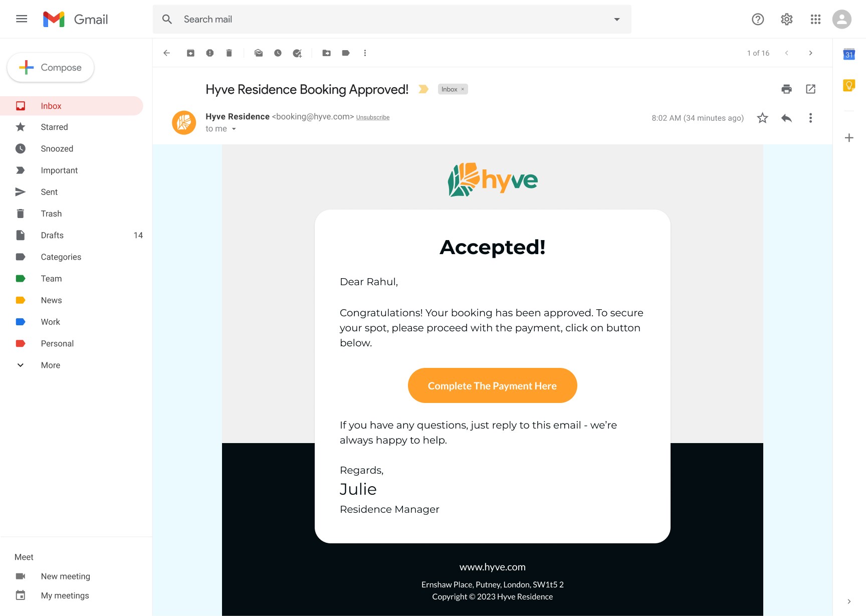The width and height of the screenshot is (866, 616).
Task: Report the email as spam
Action: (210, 53)
